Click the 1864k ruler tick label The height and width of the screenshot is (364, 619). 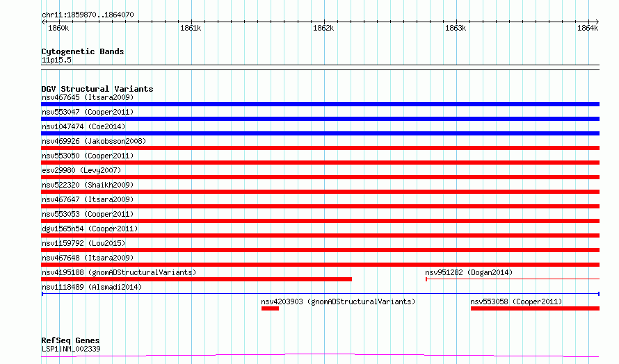click(x=588, y=28)
